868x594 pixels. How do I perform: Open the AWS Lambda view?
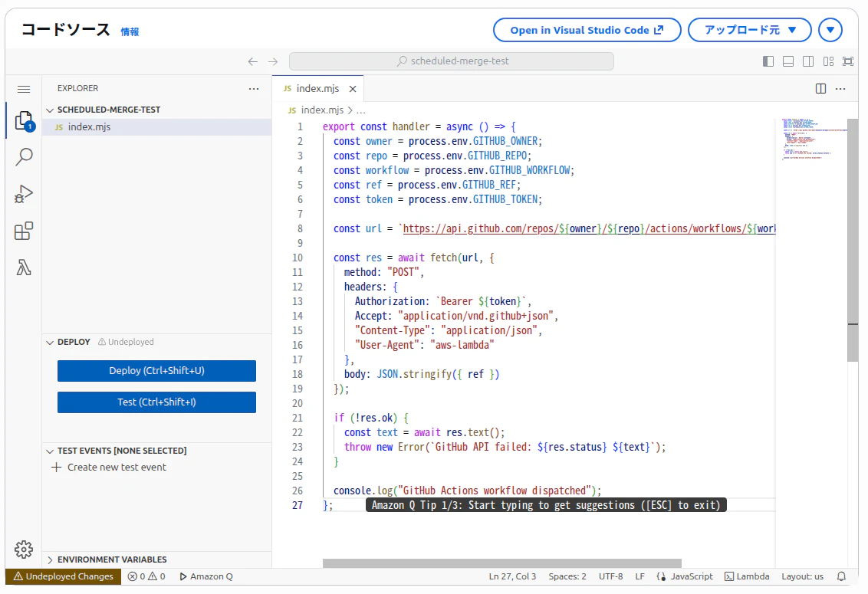tap(24, 267)
